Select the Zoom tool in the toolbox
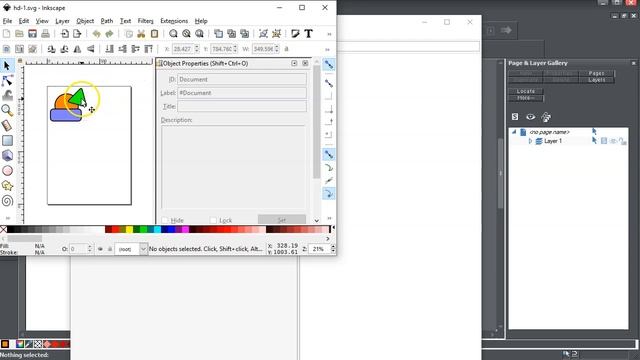Screen dimensions: 640x360 click(x=7, y=110)
